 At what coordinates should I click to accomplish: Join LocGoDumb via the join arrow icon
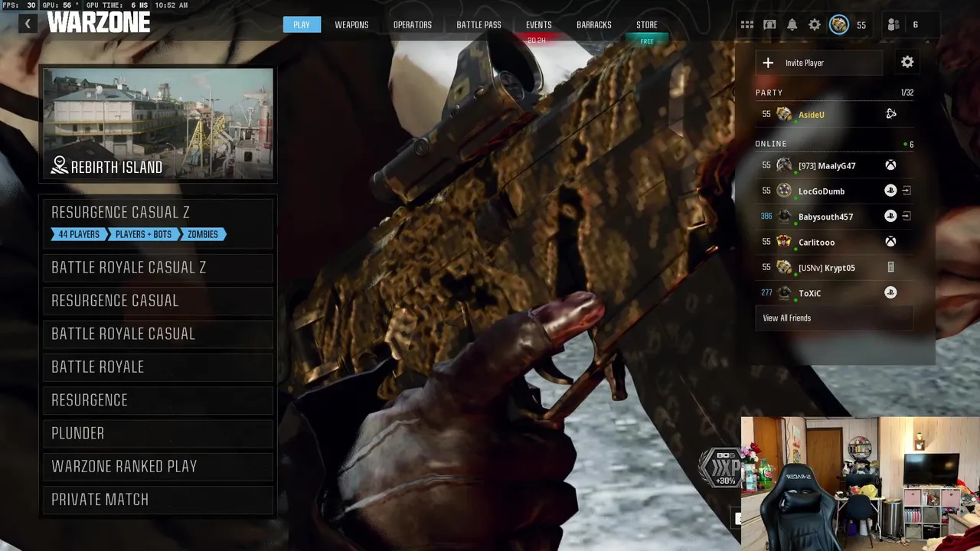click(x=906, y=191)
